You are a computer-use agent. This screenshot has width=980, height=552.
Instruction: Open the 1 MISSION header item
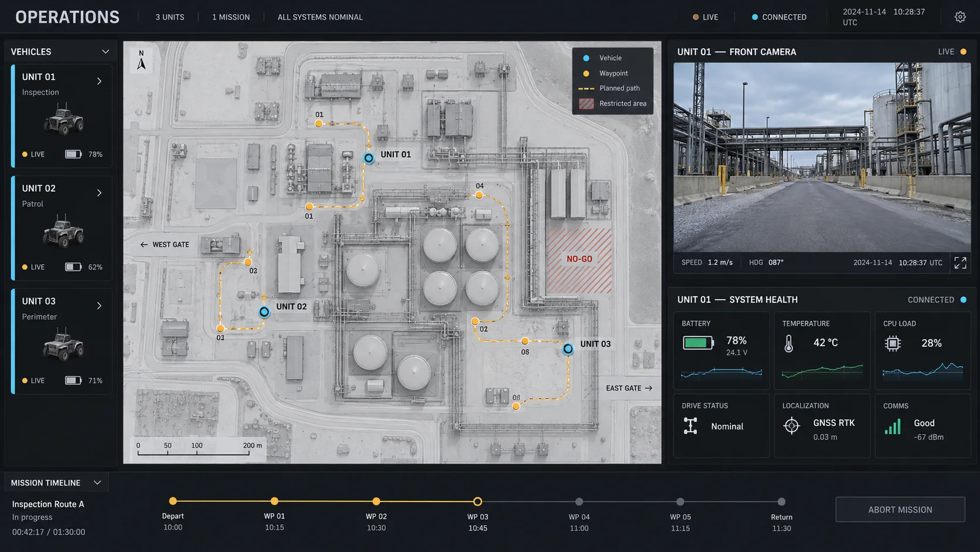(x=231, y=17)
